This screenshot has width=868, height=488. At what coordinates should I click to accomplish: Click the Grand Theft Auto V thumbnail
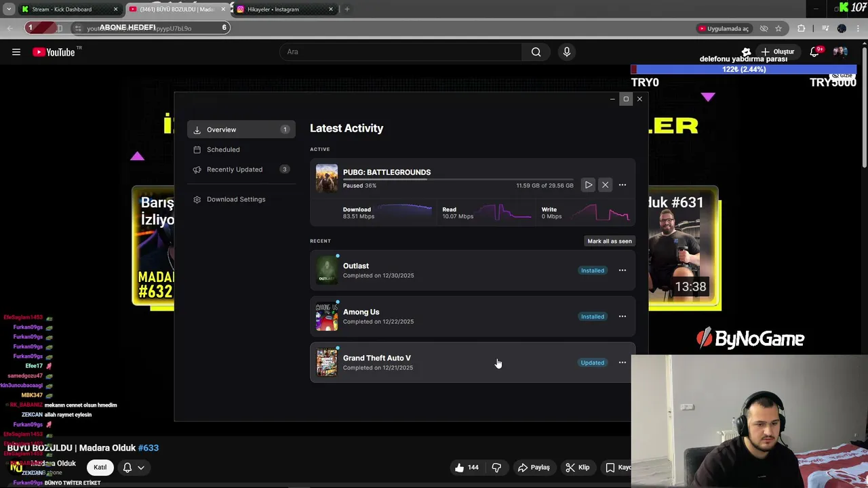[x=327, y=363]
